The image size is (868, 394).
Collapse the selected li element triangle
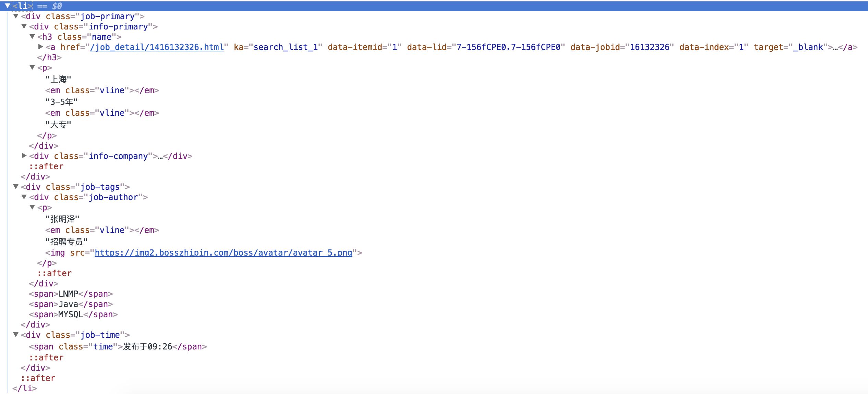7,6
